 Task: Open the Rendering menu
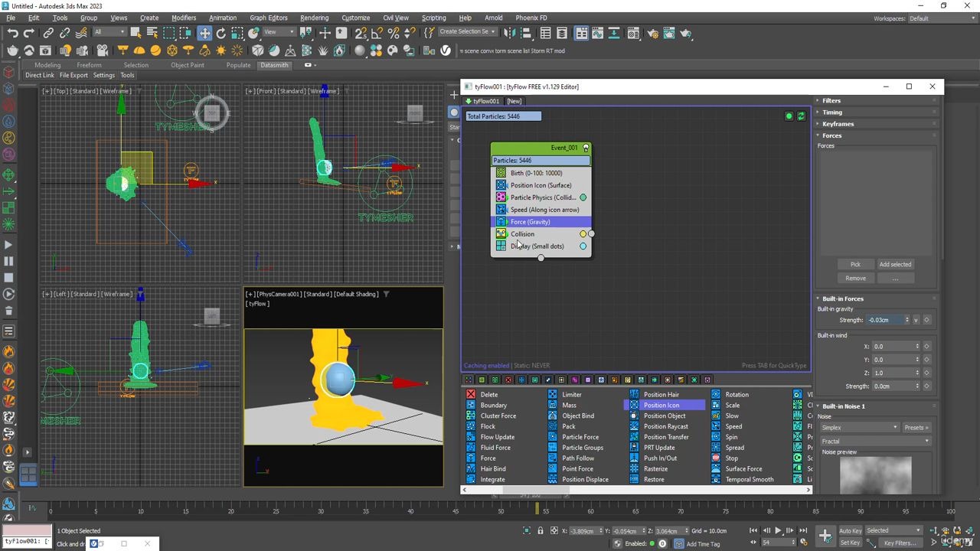(x=314, y=18)
